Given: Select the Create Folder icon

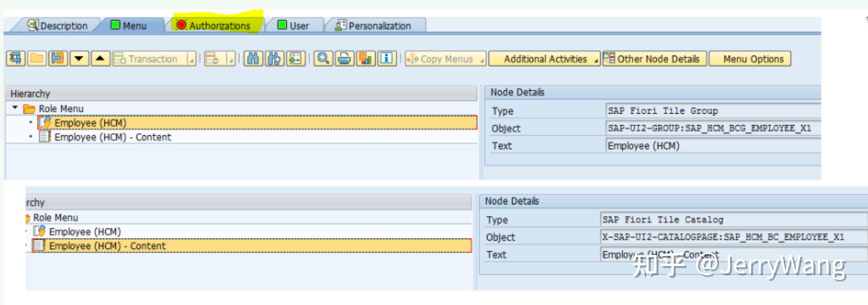Looking at the screenshot, I should point(37,58).
